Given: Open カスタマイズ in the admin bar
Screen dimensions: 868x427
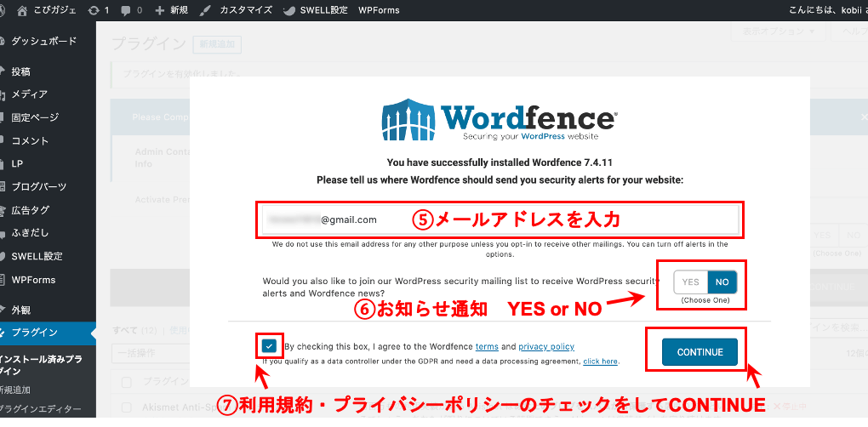Looking at the screenshot, I should coord(236,10).
